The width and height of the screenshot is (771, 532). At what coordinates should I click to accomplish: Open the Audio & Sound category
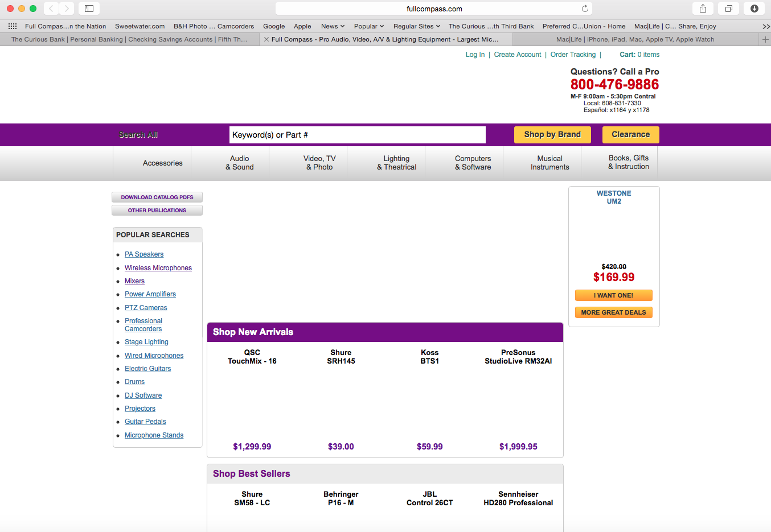click(x=240, y=163)
